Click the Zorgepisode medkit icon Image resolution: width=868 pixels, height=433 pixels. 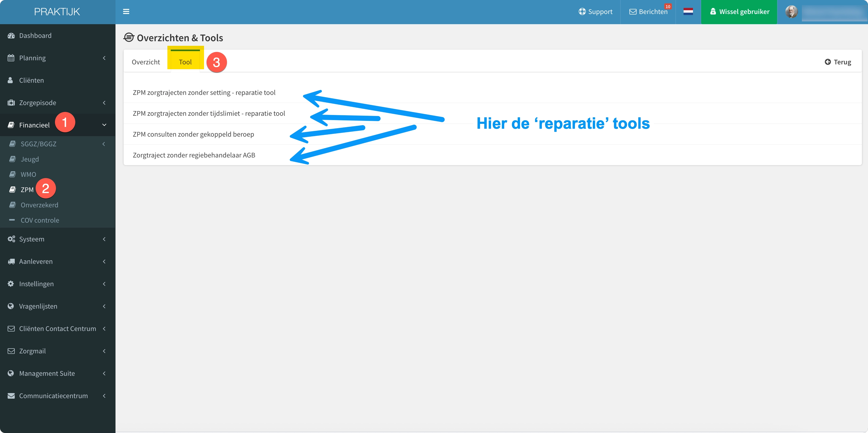pos(11,103)
